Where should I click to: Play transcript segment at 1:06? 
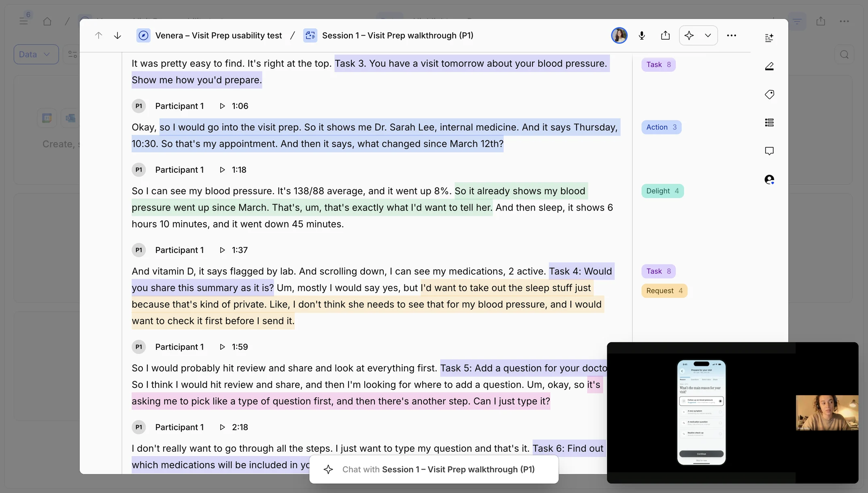(x=222, y=106)
